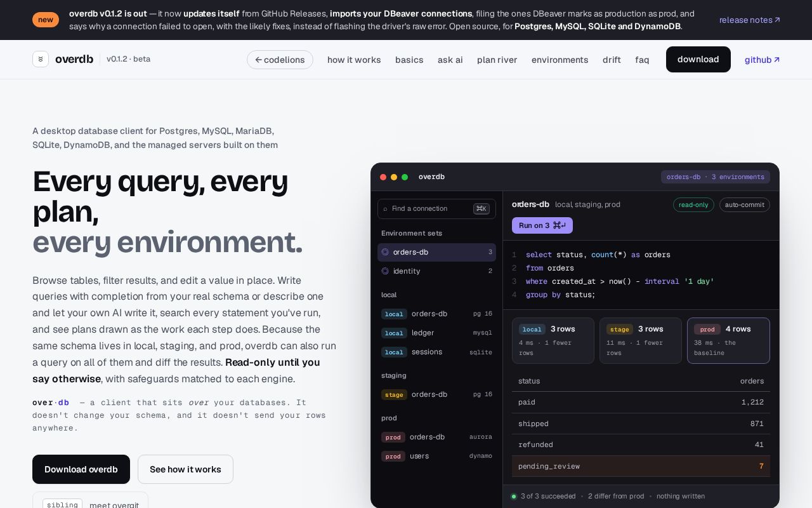Select the identity environment set
This screenshot has height=508, width=812.
point(436,271)
